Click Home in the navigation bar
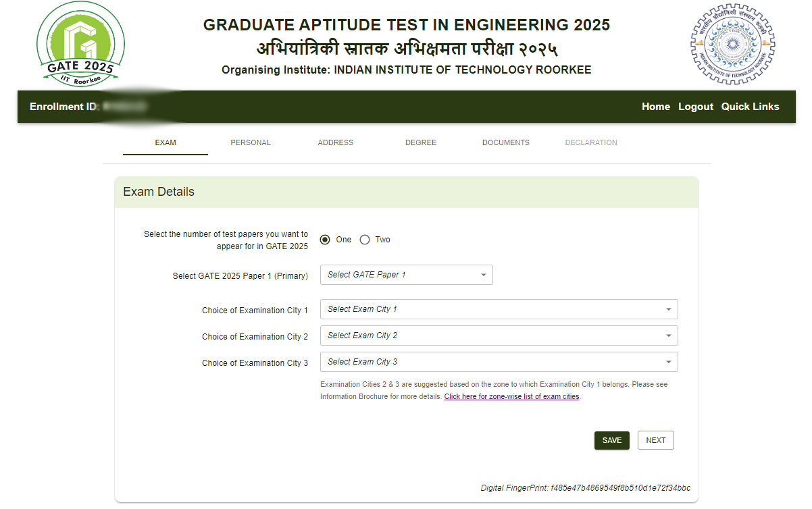The height and width of the screenshot is (509, 812). pyautogui.click(x=655, y=106)
